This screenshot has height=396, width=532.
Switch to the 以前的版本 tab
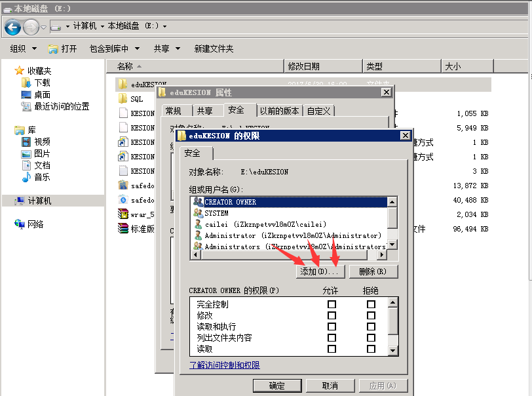click(x=279, y=111)
